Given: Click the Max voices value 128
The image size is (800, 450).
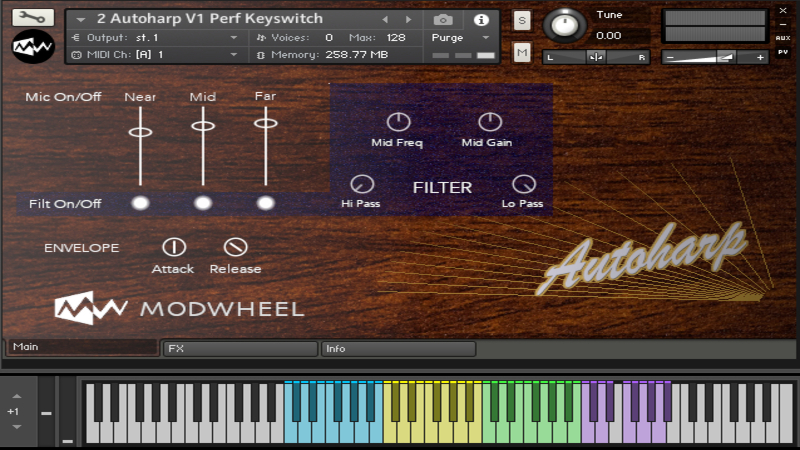Looking at the screenshot, I should point(396,38).
